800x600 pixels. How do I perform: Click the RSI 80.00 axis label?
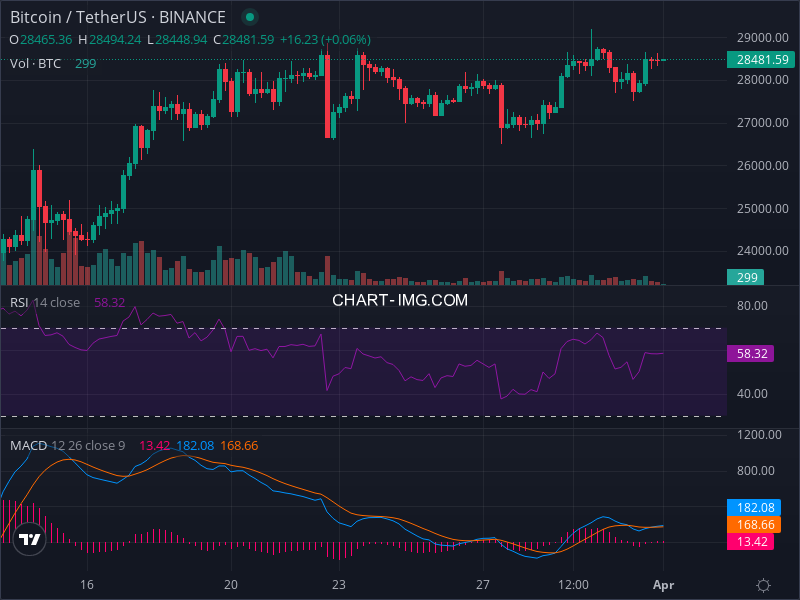click(x=752, y=306)
